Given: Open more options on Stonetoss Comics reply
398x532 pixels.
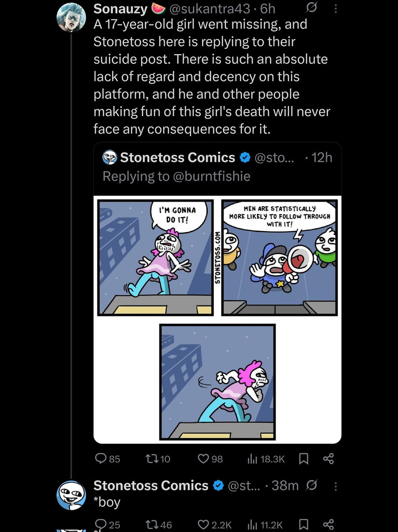Looking at the screenshot, I should [336, 486].
